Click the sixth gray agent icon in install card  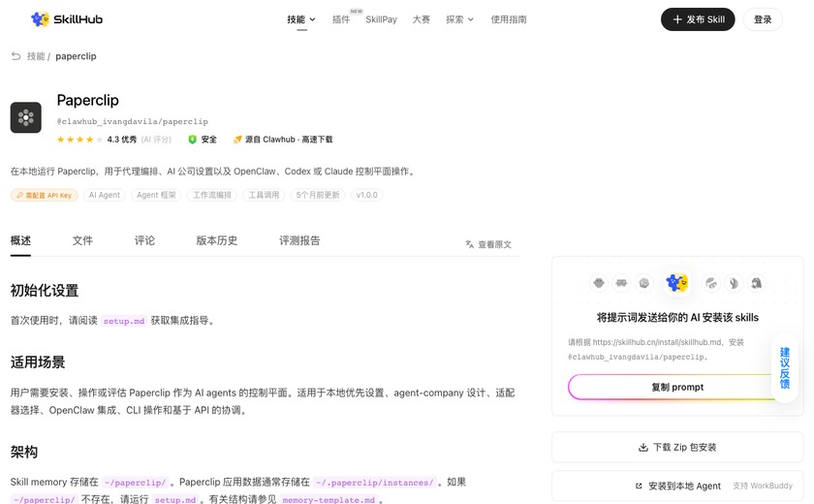coord(735,283)
